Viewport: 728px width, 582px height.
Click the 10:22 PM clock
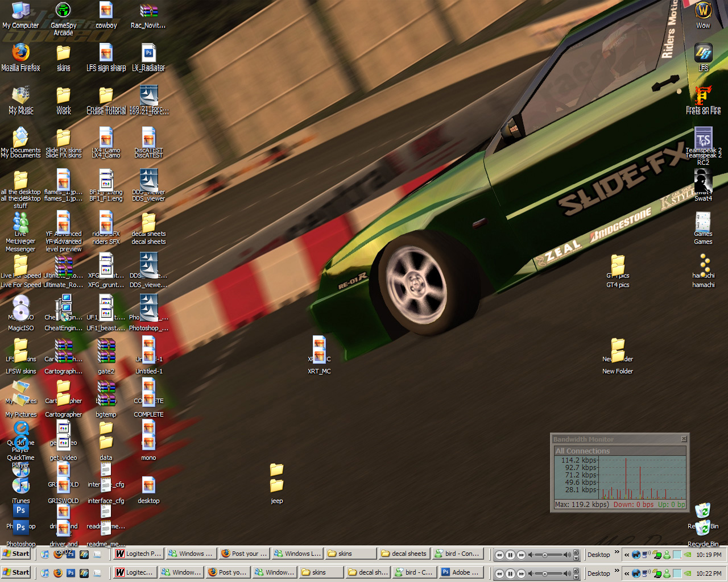[709, 573]
